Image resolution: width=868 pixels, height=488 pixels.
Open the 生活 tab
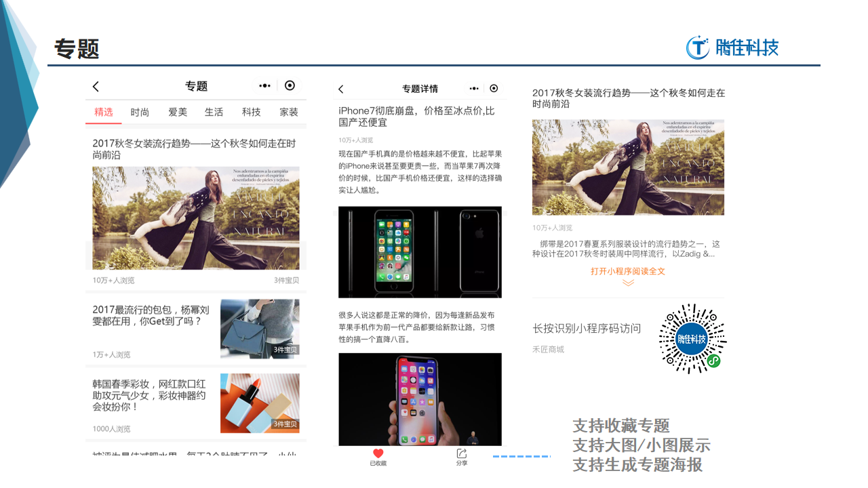click(x=214, y=112)
